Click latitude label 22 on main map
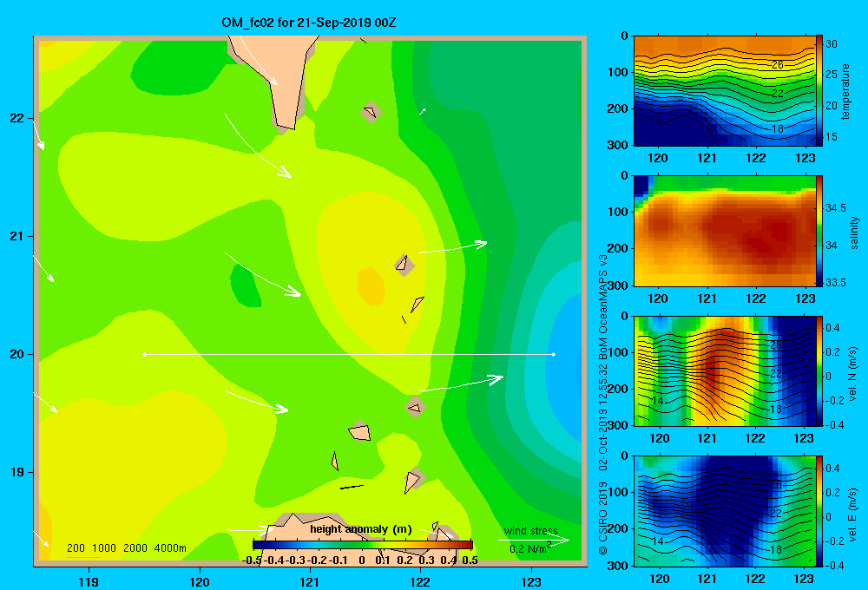Viewport: 868px width, 590px height. coord(17,119)
